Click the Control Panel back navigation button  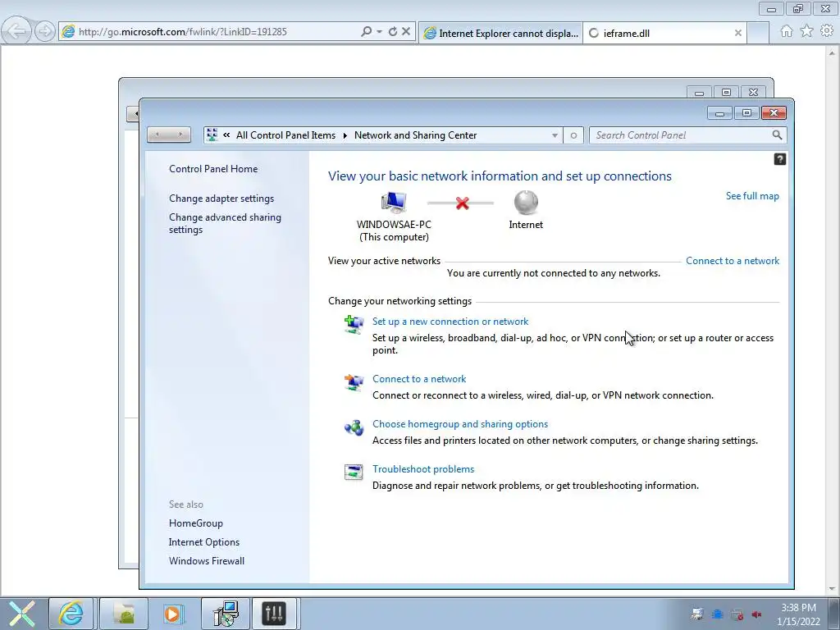click(x=158, y=135)
